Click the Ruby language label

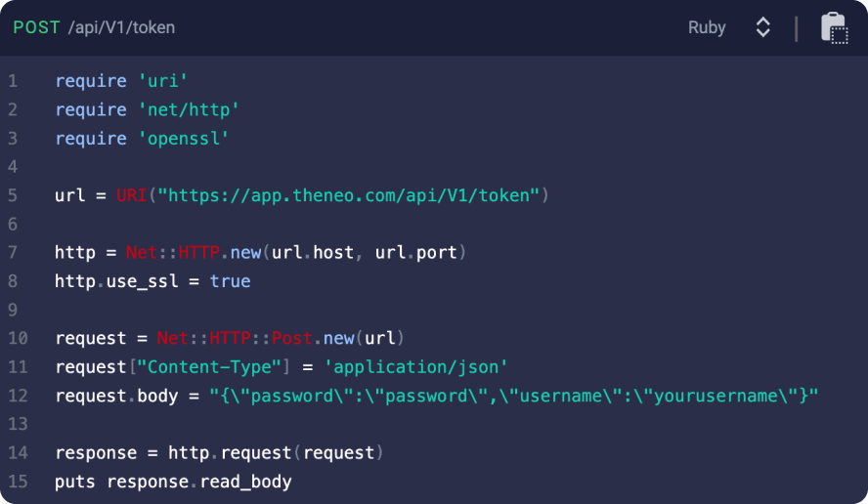point(707,27)
